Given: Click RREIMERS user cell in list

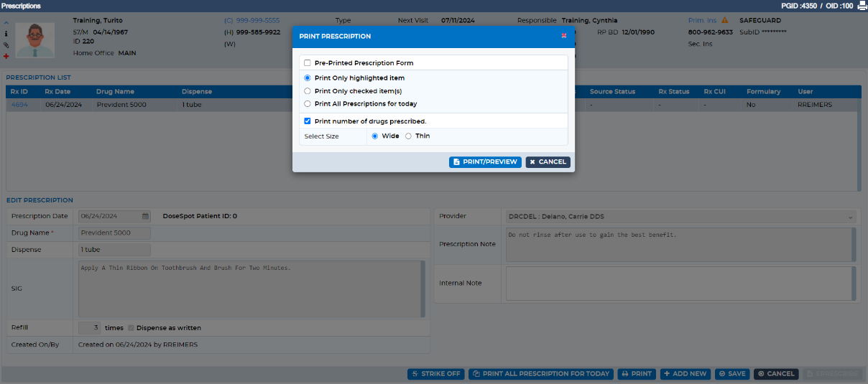Looking at the screenshot, I should (x=815, y=105).
